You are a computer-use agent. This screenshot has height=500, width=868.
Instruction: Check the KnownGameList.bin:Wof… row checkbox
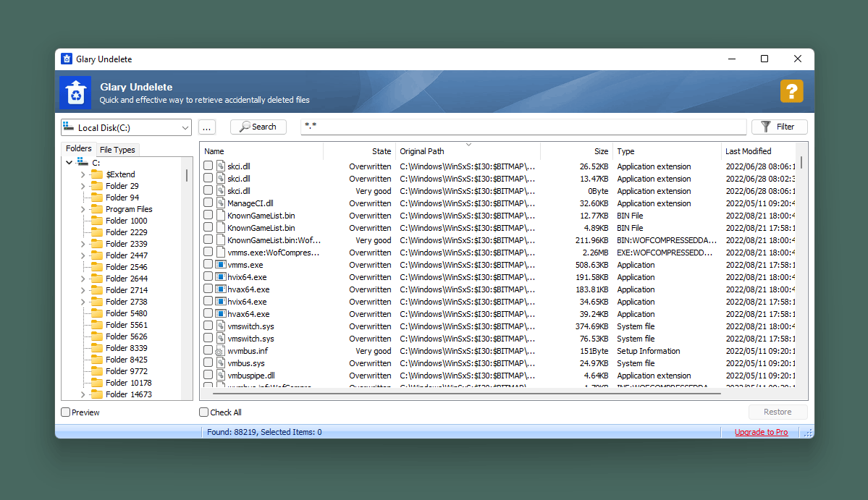(x=208, y=240)
